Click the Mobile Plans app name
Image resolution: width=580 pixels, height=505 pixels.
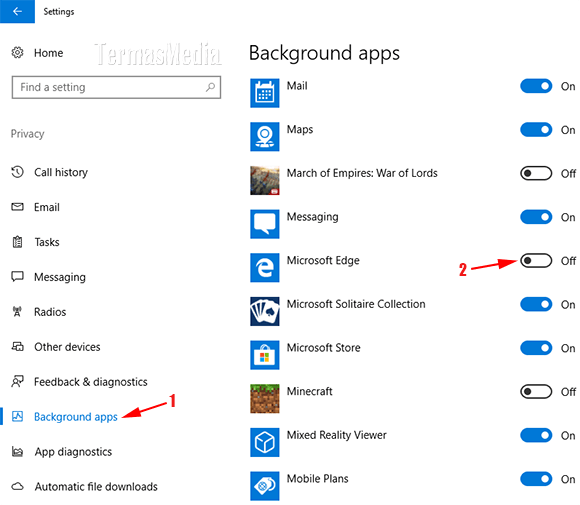click(x=318, y=479)
